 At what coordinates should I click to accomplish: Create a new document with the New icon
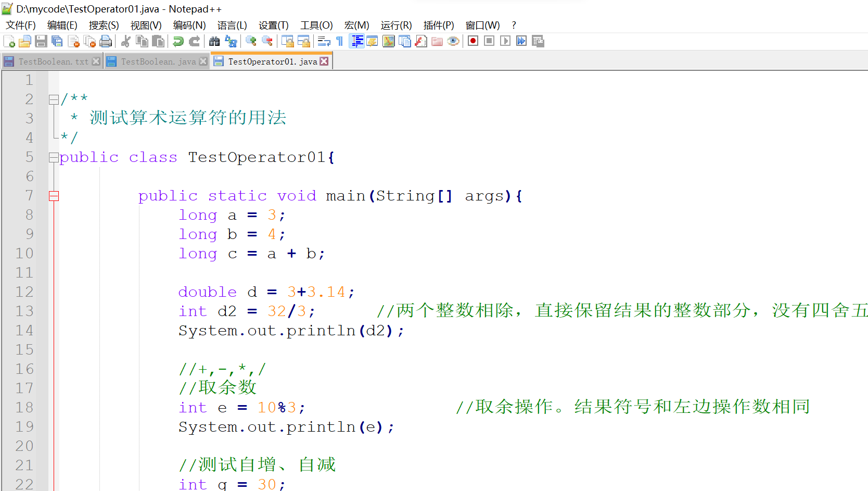9,41
